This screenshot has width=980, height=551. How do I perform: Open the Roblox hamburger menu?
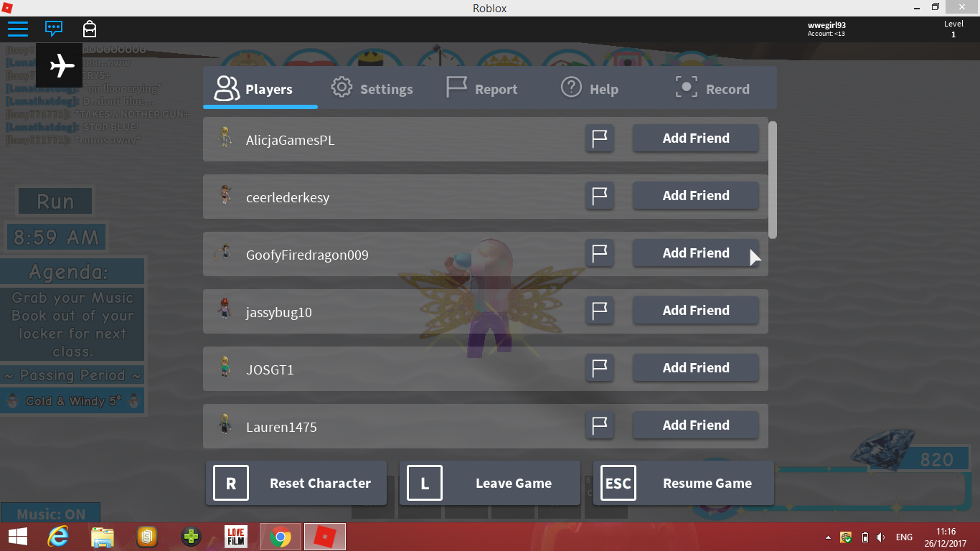(18, 29)
